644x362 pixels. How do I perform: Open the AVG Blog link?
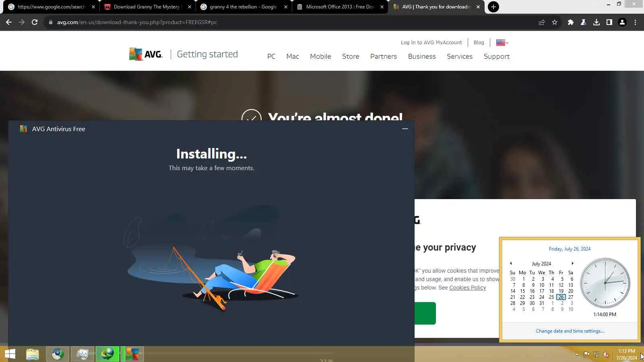coord(479,43)
